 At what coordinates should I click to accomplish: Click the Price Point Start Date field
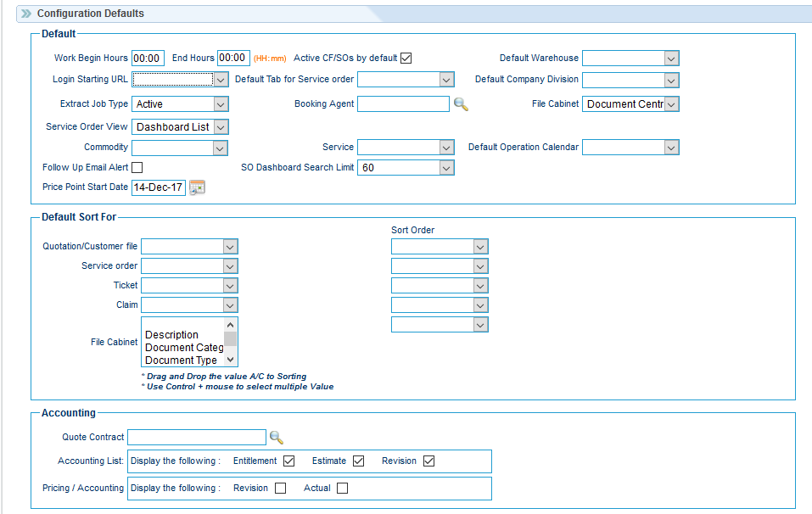(159, 187)
